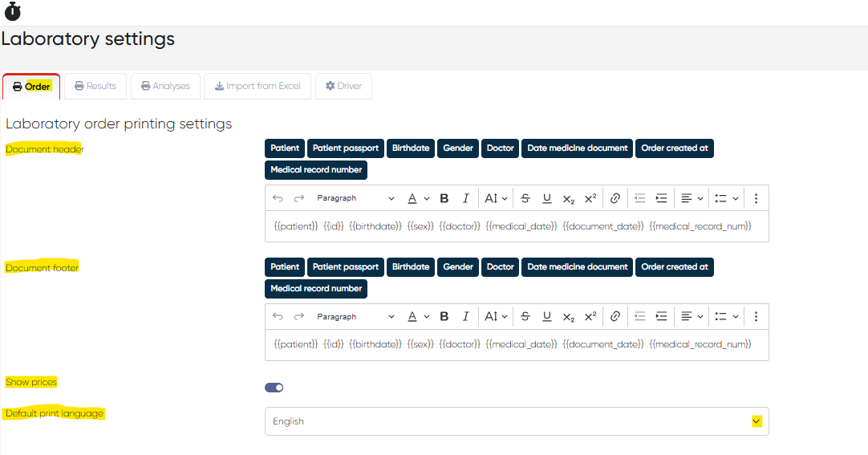Switch to the Results tab
868x455 pixels.
coord(95,87)
